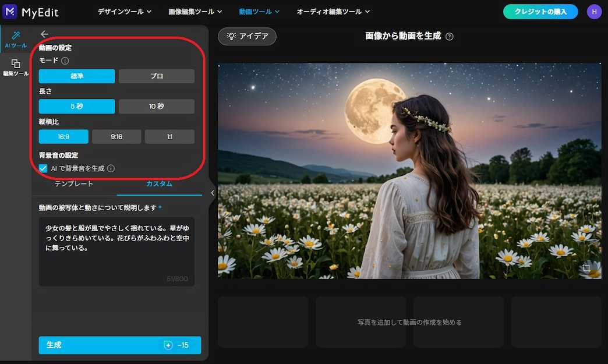Open the モード info tooltip icon

(65, 60)
